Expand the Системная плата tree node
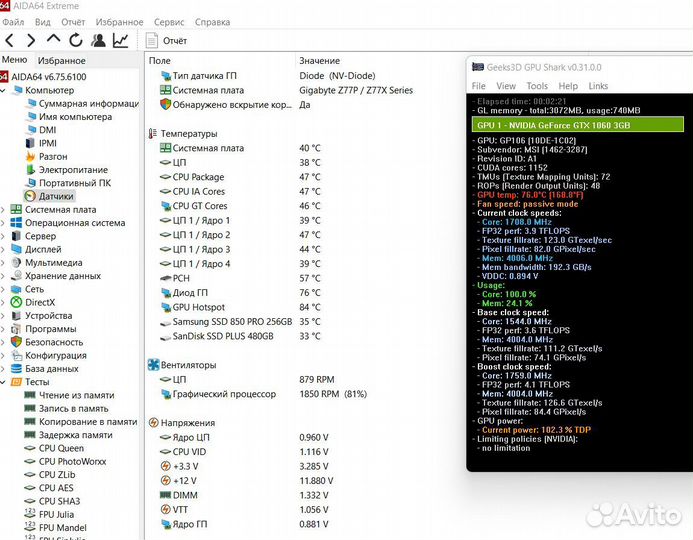Screen dimensions: 693x540 (3, 209)
